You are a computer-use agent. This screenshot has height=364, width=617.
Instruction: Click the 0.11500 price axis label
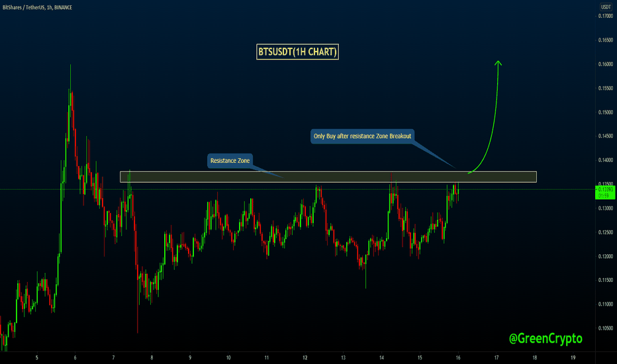pos(606,280)
